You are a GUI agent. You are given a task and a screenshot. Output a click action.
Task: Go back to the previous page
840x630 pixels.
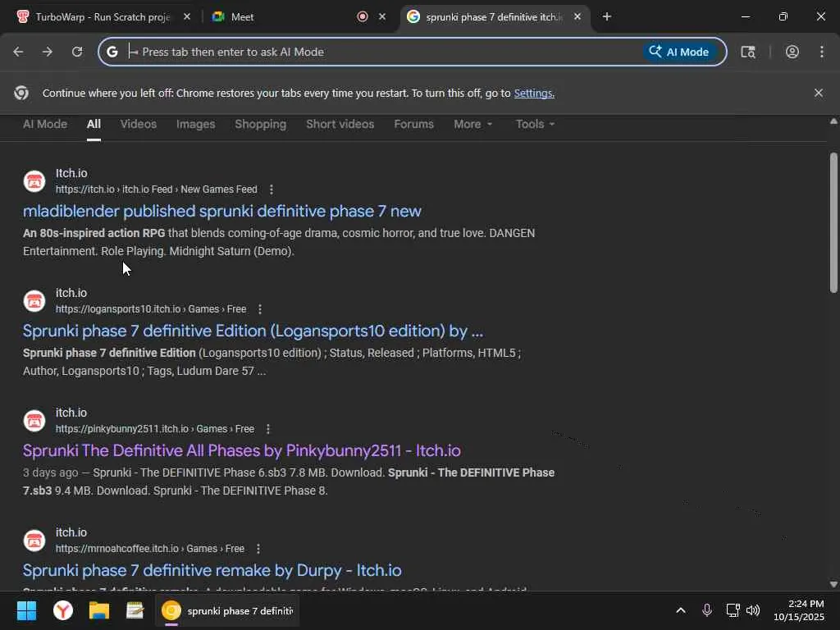tap(18, 52)
